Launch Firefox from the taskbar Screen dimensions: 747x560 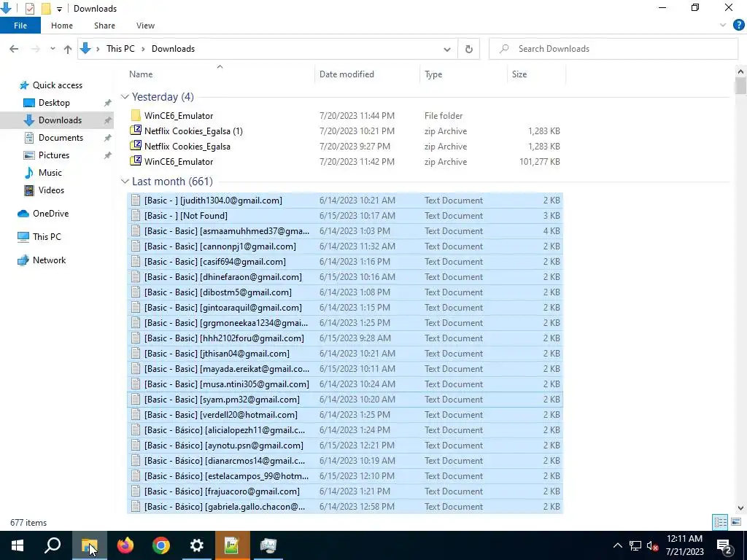tap(125, 545)
